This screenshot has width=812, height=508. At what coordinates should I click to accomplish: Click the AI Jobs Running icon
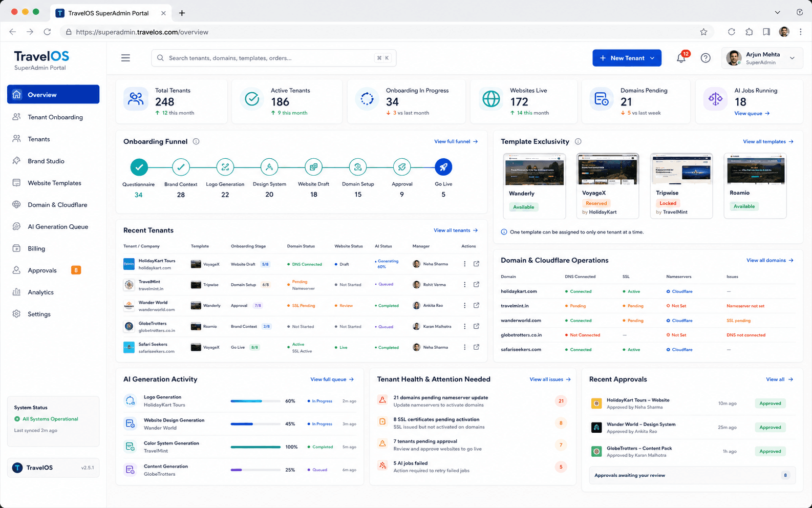pyautogui.click(x=715, y=99)
